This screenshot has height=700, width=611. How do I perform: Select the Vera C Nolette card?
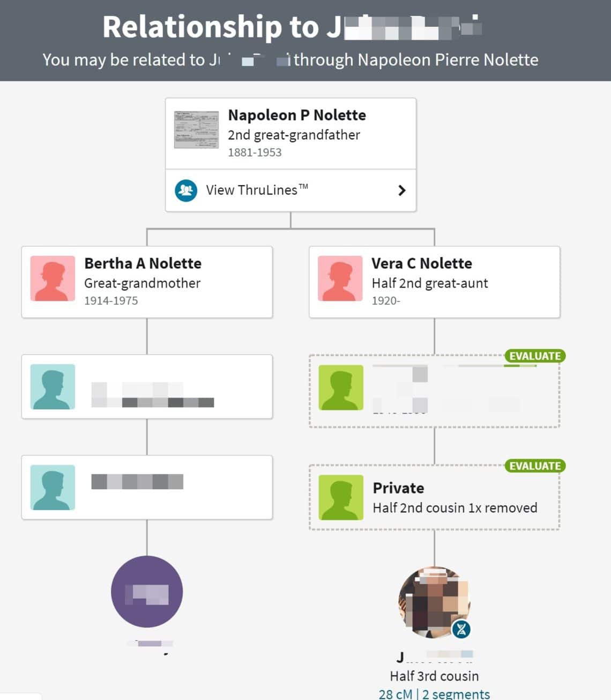tap(435, 281)
